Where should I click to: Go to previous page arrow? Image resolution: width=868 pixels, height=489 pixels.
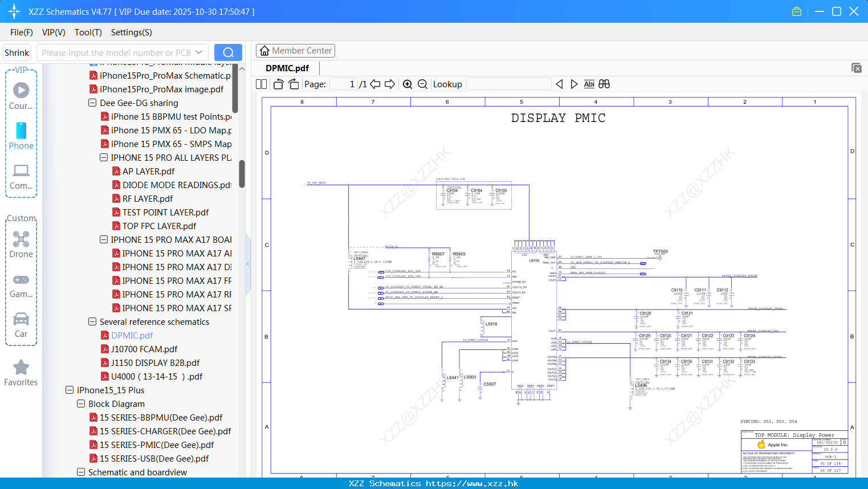click(x=375, y=84)
